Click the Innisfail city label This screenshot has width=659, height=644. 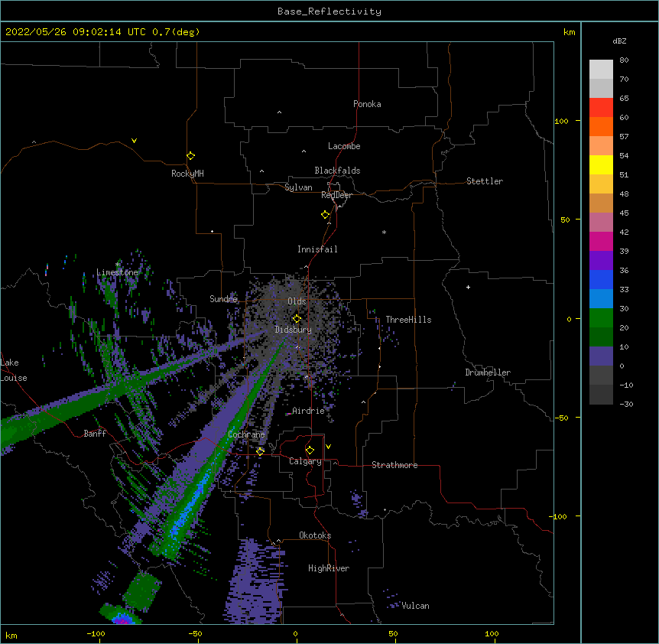[317, 249]
